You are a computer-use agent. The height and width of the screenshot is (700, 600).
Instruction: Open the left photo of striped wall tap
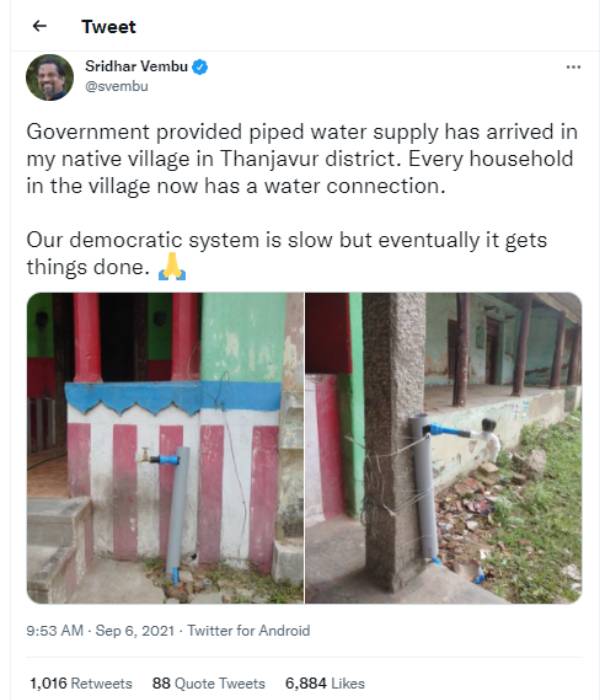(x=165, y=448)
